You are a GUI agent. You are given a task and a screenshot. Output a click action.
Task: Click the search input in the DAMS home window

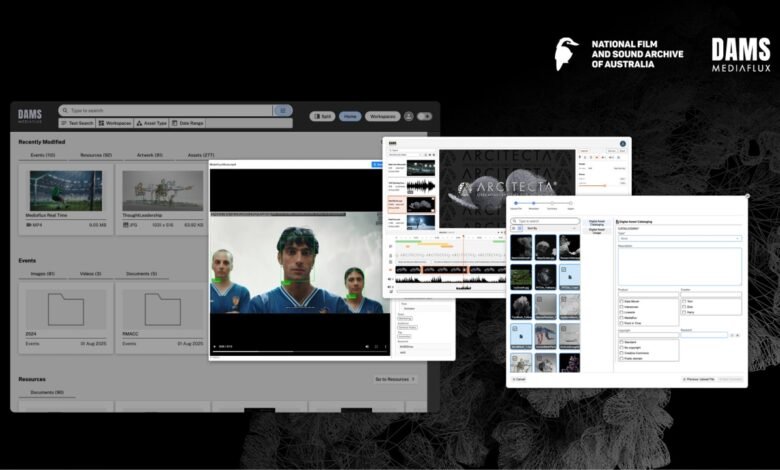(166, 110)
